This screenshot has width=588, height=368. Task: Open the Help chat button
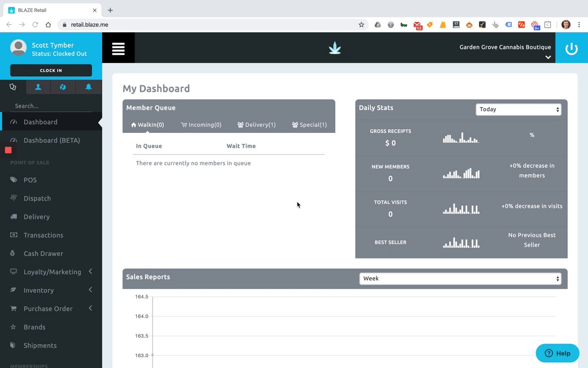pos(557,353)
